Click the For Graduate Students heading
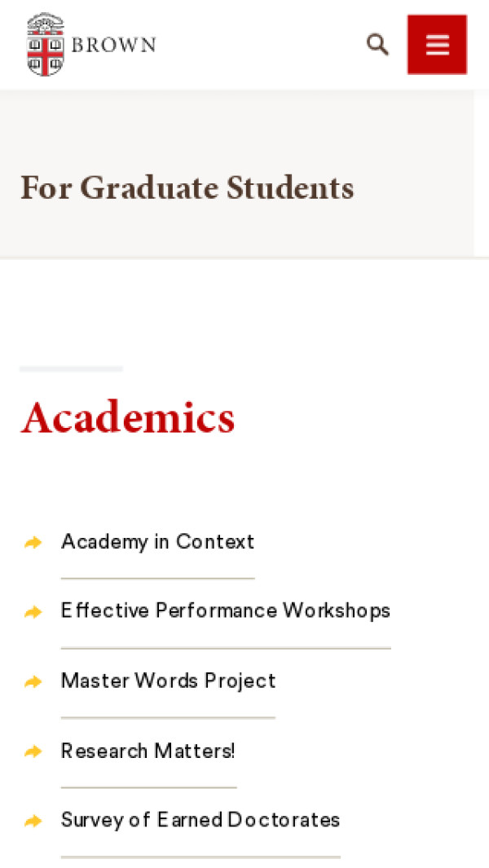This screenshot has height=868, width=489. click(187, 188)
